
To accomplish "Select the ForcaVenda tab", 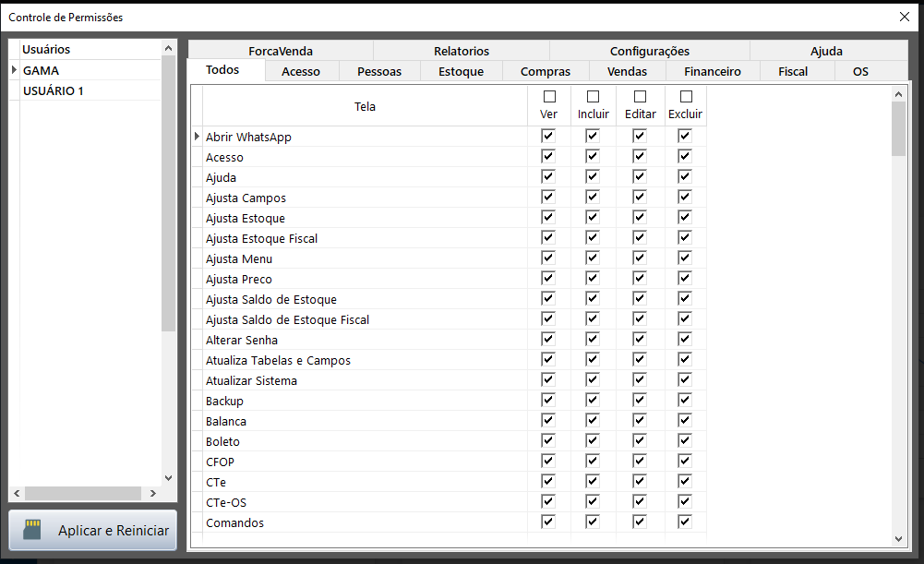I will point(281,51).
